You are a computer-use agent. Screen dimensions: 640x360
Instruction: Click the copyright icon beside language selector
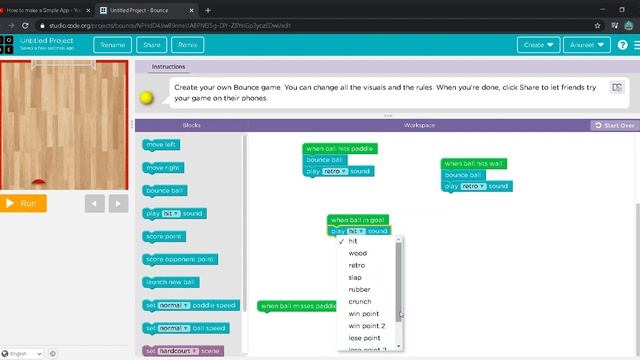coord(53,353)
